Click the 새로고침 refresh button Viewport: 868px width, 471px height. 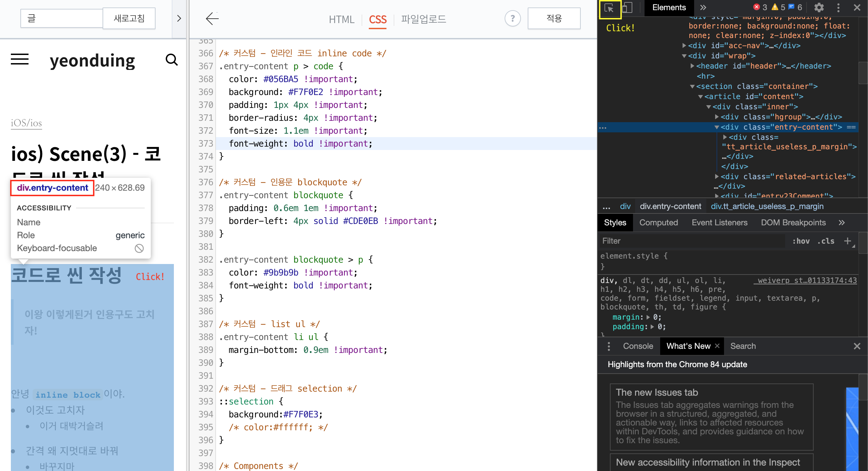[129, 19]
